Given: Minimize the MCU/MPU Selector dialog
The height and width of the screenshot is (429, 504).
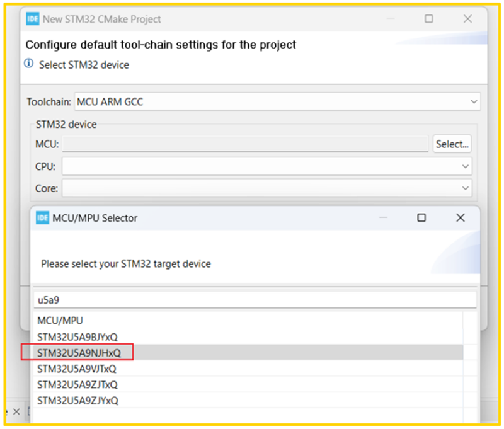Looking at the screenshot, I should point(383,218).
